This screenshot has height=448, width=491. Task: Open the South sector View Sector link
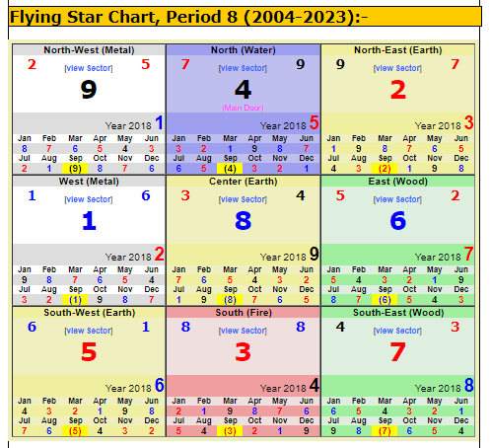pos(243,331)
